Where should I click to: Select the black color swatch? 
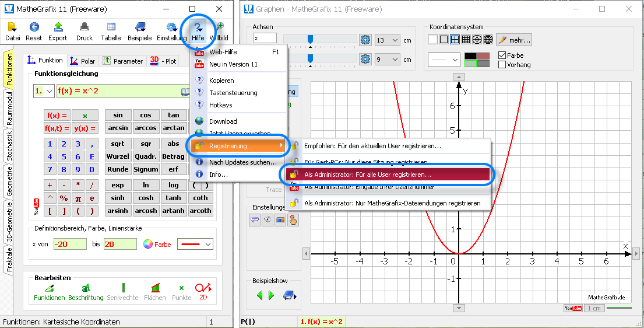coord(470,56)
